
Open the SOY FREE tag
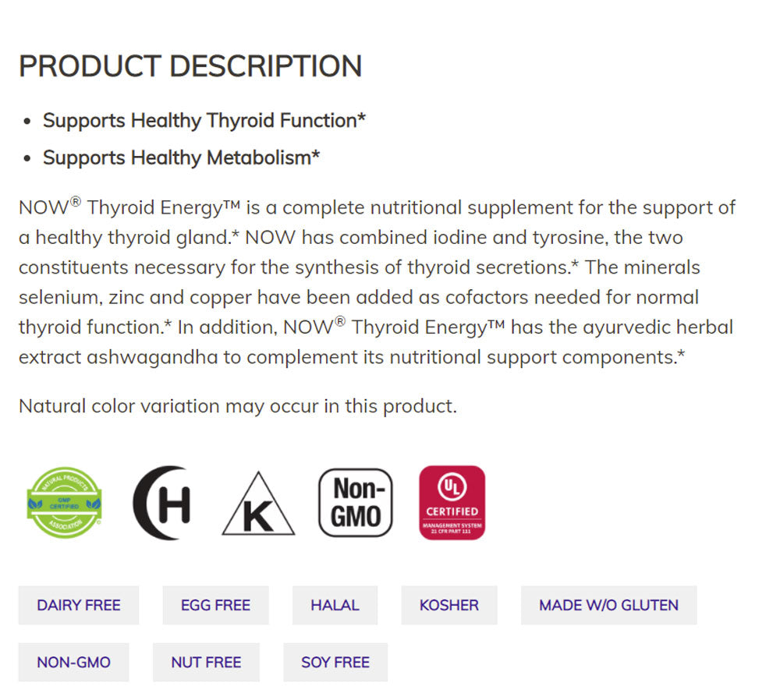point(335,663)
